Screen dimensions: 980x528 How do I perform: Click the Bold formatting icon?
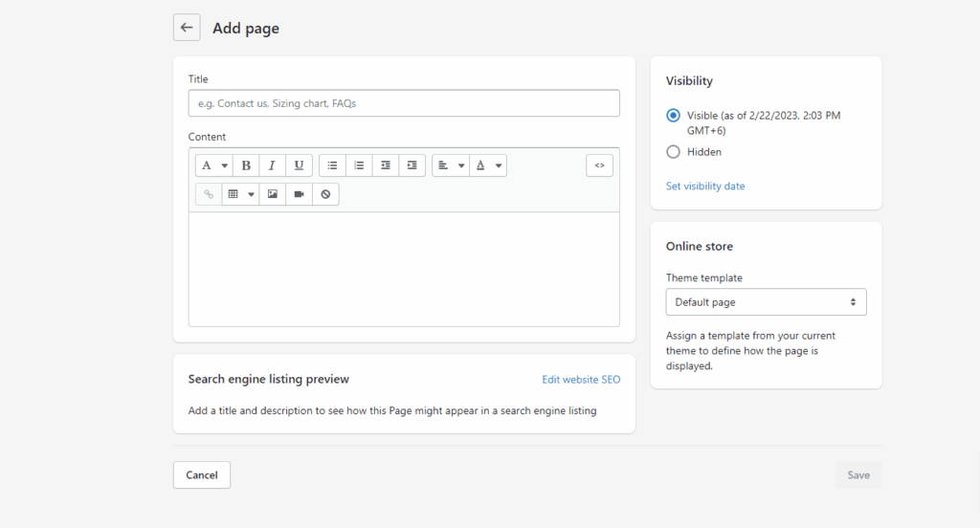coord(246,165)
